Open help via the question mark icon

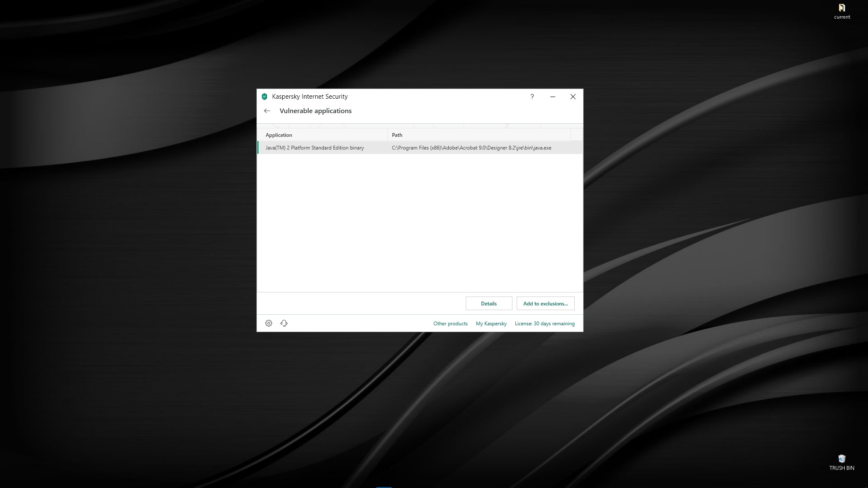tap(532, 97)
